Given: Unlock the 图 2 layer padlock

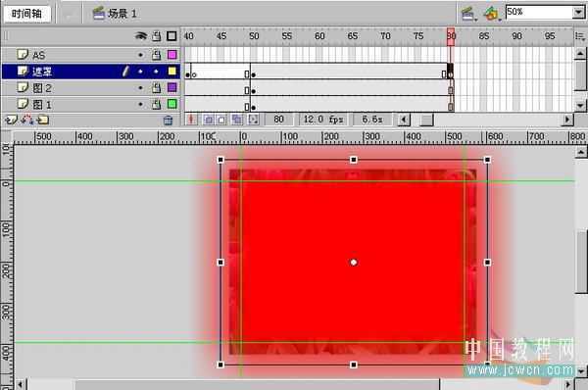Looking at the screenshot, I should (157, 88).
